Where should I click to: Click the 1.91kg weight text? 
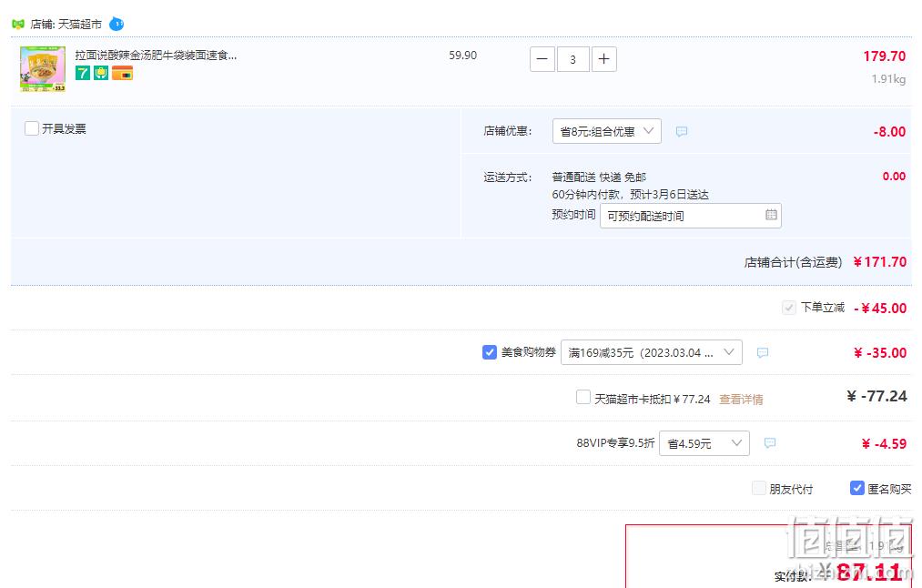pyautogui.click(x=888, y=79)
